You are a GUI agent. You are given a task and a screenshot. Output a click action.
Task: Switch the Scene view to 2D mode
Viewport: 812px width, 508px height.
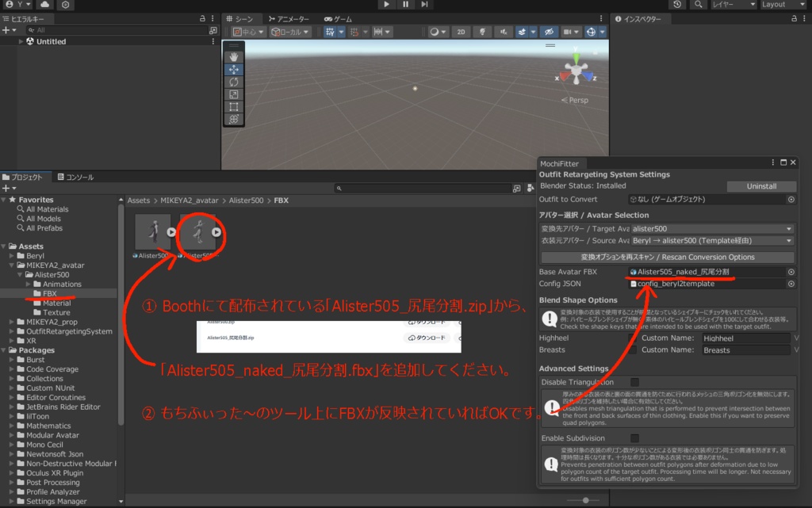pos(461,31)
